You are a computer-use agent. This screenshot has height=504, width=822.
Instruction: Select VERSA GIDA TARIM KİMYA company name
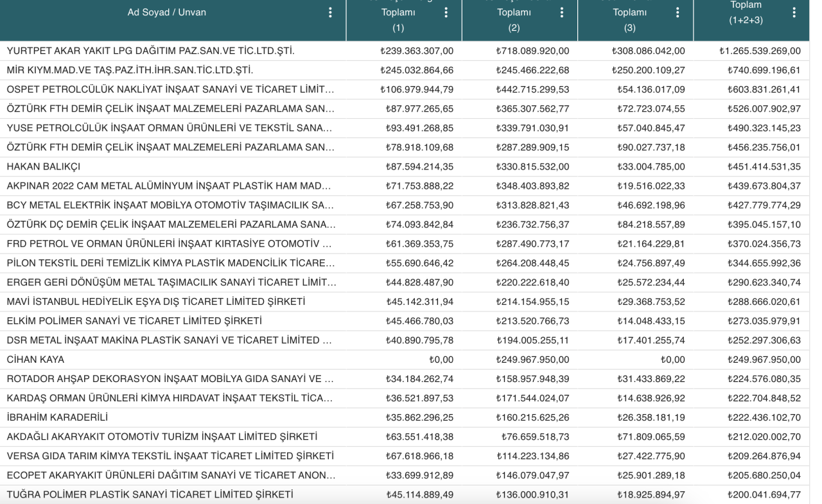pos(170,456)
